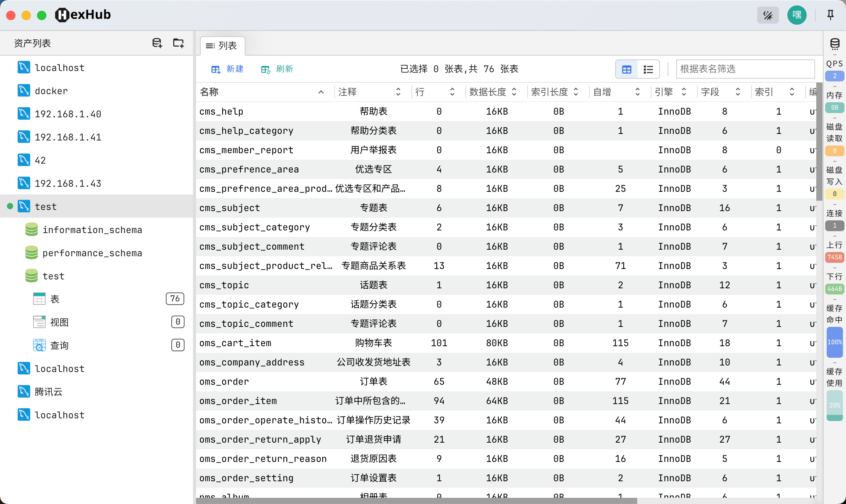This screenshot has height=504, width=846.
Task: Click the new folder icon in asset list header
Action: 178,43
